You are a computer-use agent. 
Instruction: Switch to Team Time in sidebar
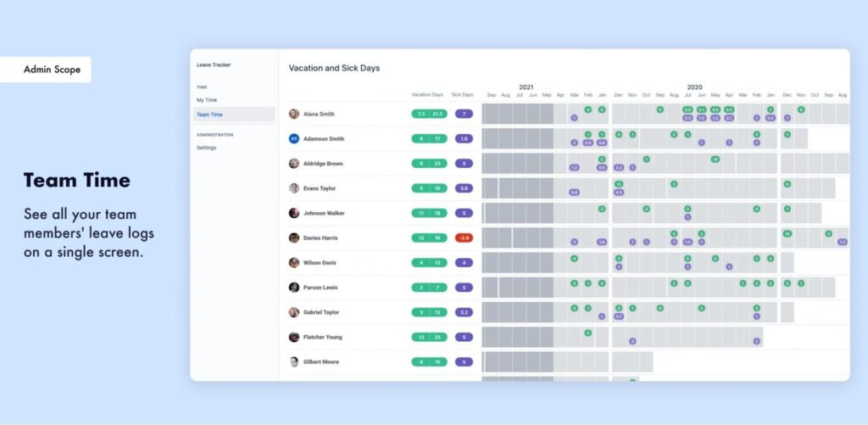point(210,115)
